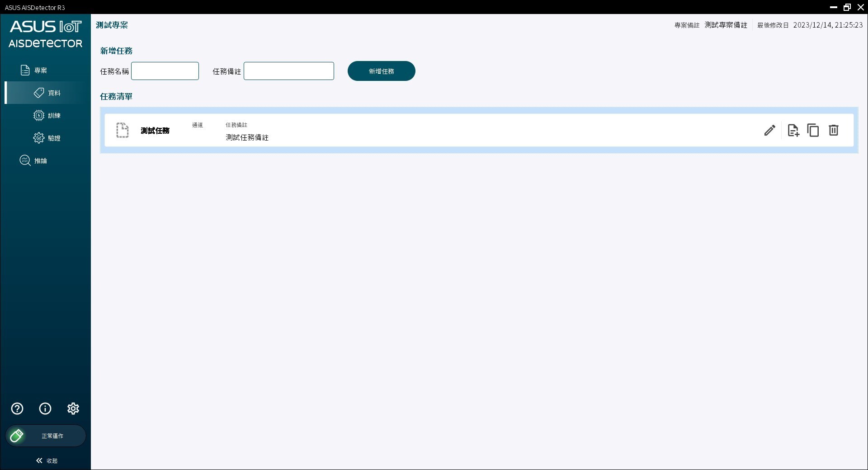This screenshot has width=868, height=470.
Task: Open settings with the gear icon
Action: [73, 409]
